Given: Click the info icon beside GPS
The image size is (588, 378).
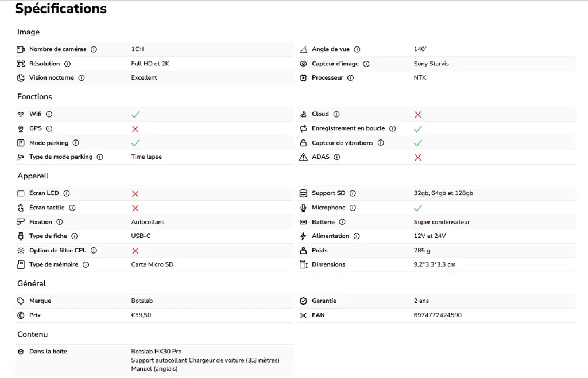Looking at the screenshot, I should pyautogui.click(x=49, y=128).
